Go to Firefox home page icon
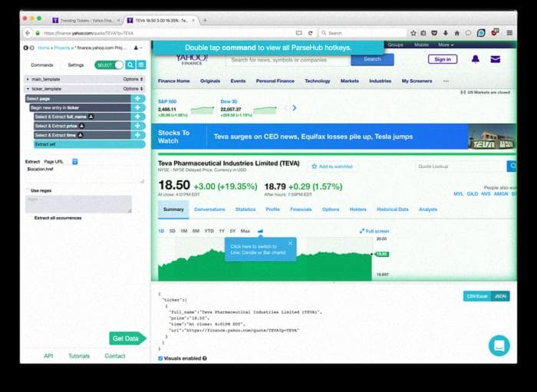The width and height of the screenshot is (537, 392). point(457,33)
